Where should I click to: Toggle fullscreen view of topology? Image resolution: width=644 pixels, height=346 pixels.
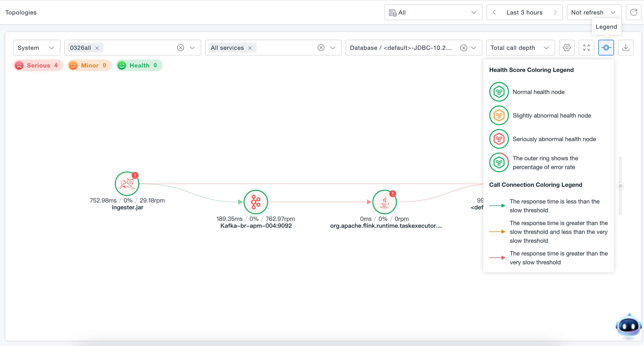[587, 48]
